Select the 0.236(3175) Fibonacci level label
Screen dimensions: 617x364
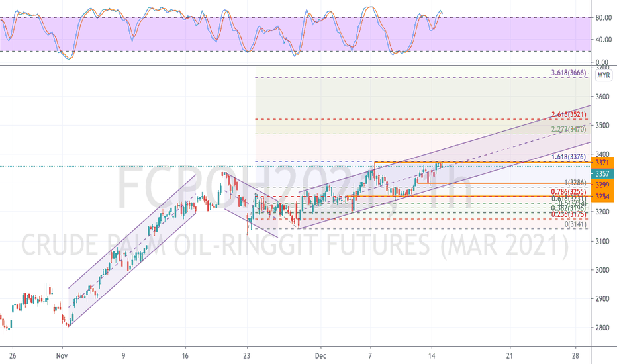coord(569,214)
